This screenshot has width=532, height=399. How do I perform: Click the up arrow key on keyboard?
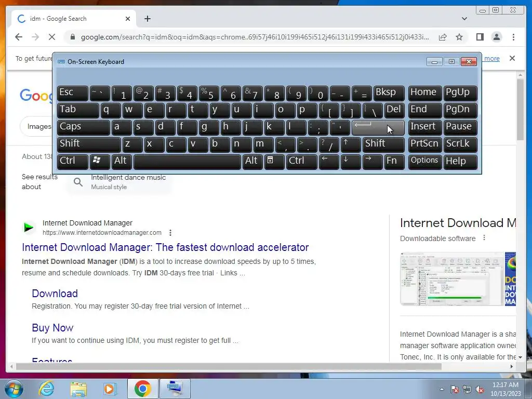[351, 144]
